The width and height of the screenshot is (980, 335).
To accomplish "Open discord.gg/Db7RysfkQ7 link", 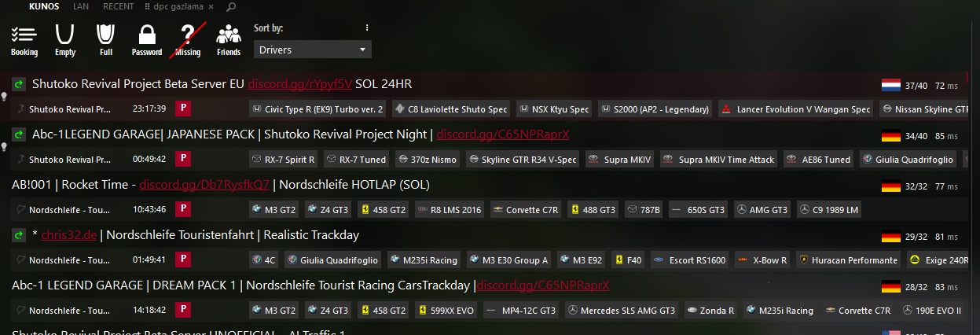I will coord(204,185).
